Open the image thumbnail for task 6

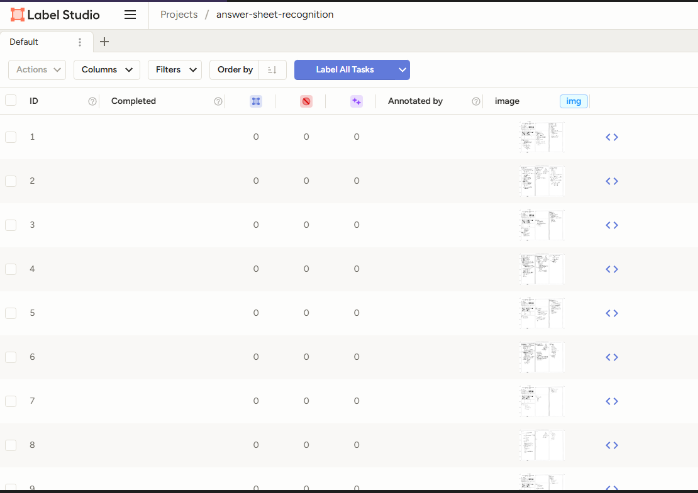coord(542,357)
